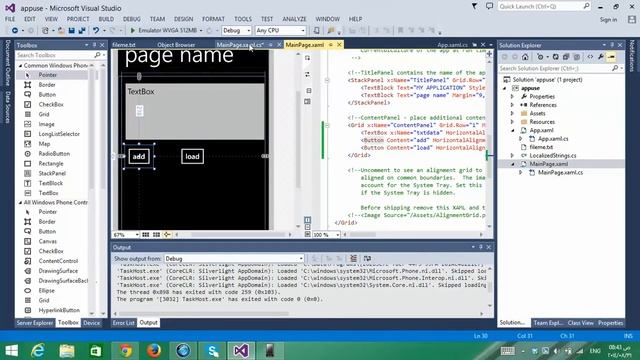Switch to the Error List tab
The height and width of the screenshot is (360, 640).
[123, 323]
